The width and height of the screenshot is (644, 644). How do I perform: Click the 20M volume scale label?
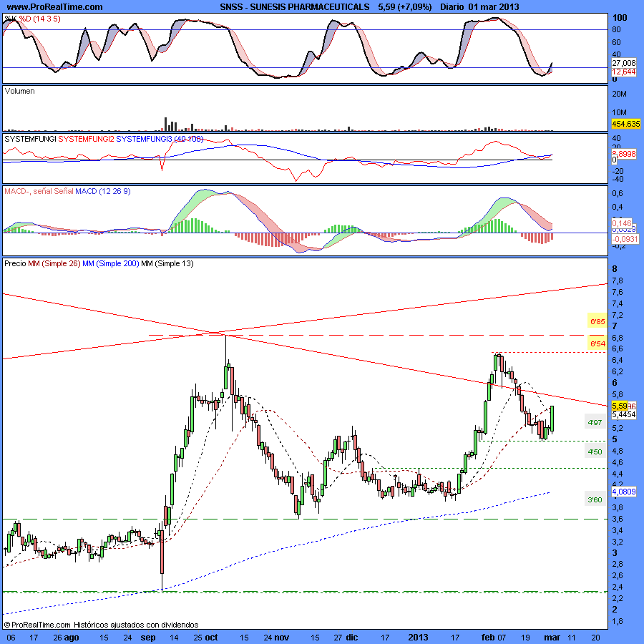click(619, 94)
